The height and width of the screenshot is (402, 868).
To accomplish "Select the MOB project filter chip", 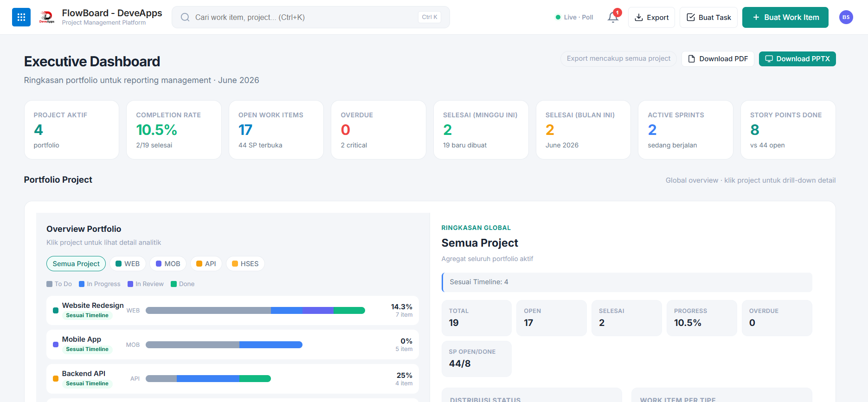I will (168, 264).
